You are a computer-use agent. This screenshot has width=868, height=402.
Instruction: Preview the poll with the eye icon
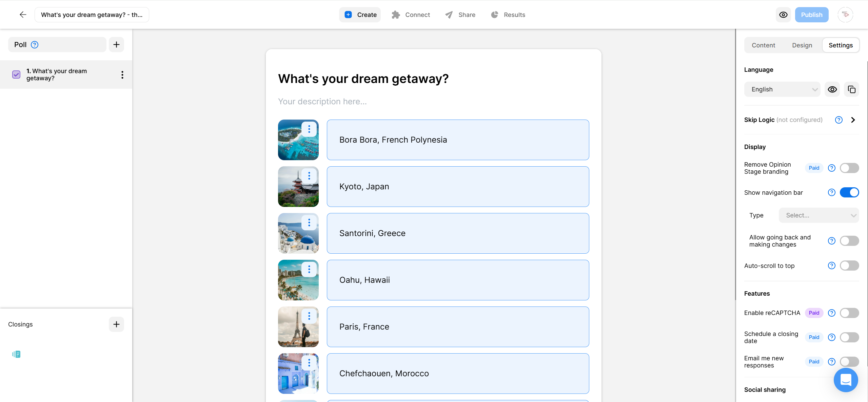(783, 15)
